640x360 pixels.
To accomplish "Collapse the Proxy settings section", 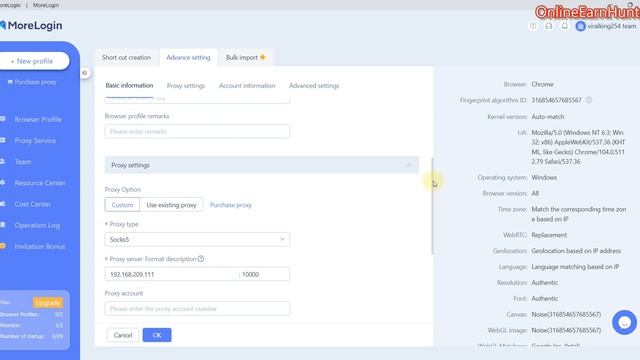I will [x=409, y=165].
